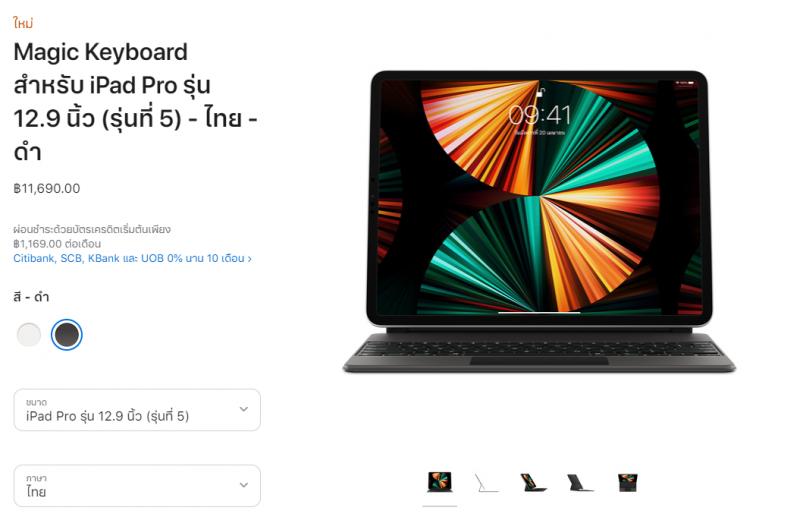Select the white color swatch
This screenshot has width=800, height=520.
[29, 335]
